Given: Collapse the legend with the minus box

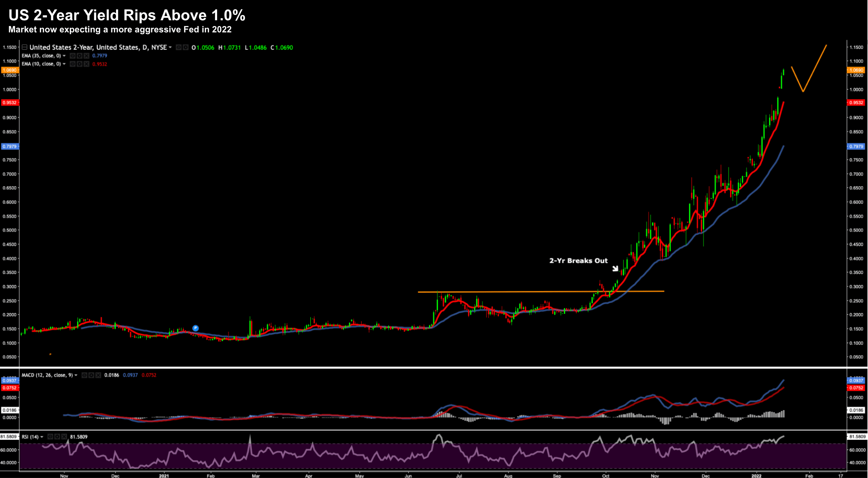Looking at the screenshot, I should (25, 47).
